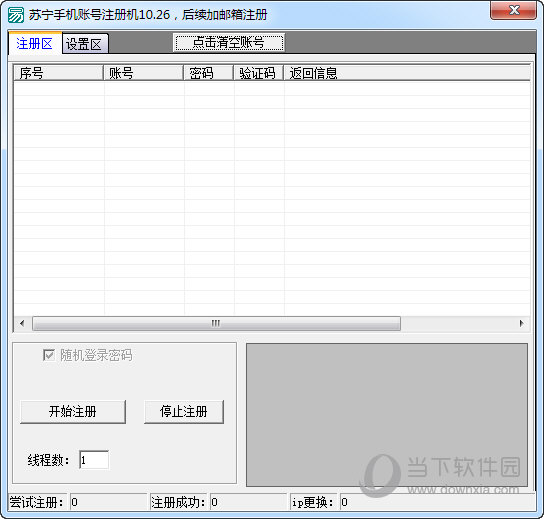
Task: Click the 账号 column header
Action: click(x=144, y=73)
